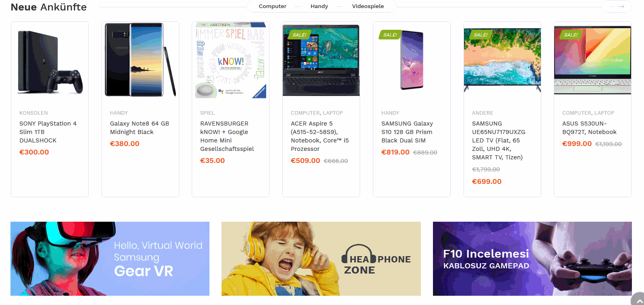Open the ANDERE category link
Screen dimensions: 644x305
click(482, 113)
